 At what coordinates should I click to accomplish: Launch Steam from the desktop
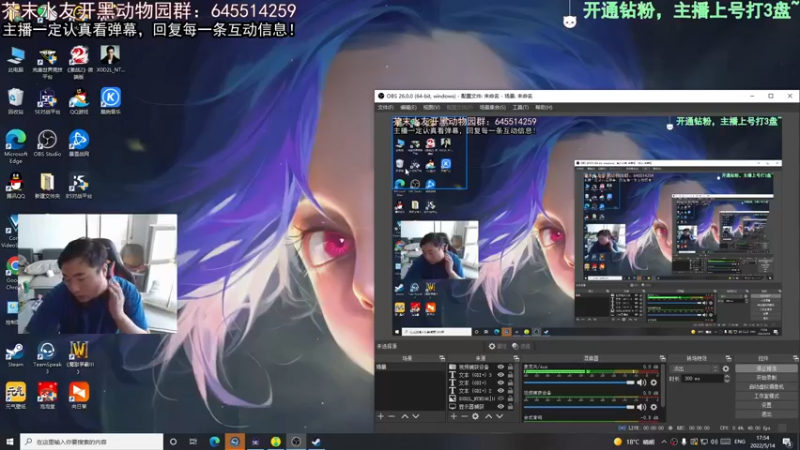pyautogui.click(x=15, y=355)
